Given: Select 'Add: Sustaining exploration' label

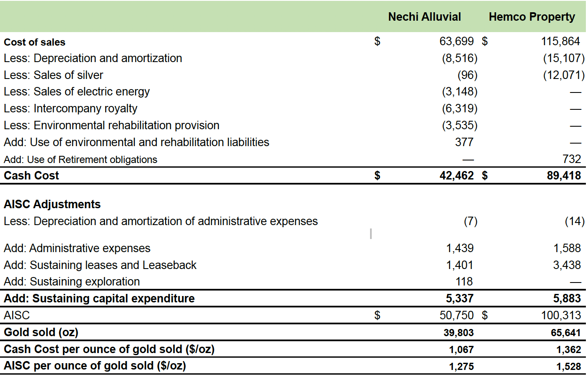Looking at the screenshot, I should coord(72,282).
